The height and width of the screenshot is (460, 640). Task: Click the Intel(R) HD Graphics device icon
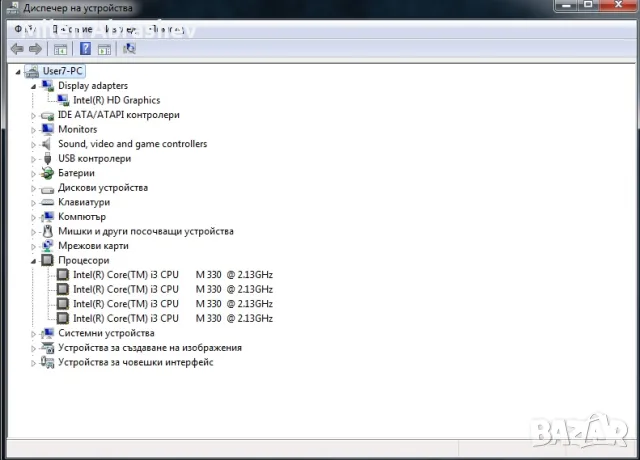point(63,100)
